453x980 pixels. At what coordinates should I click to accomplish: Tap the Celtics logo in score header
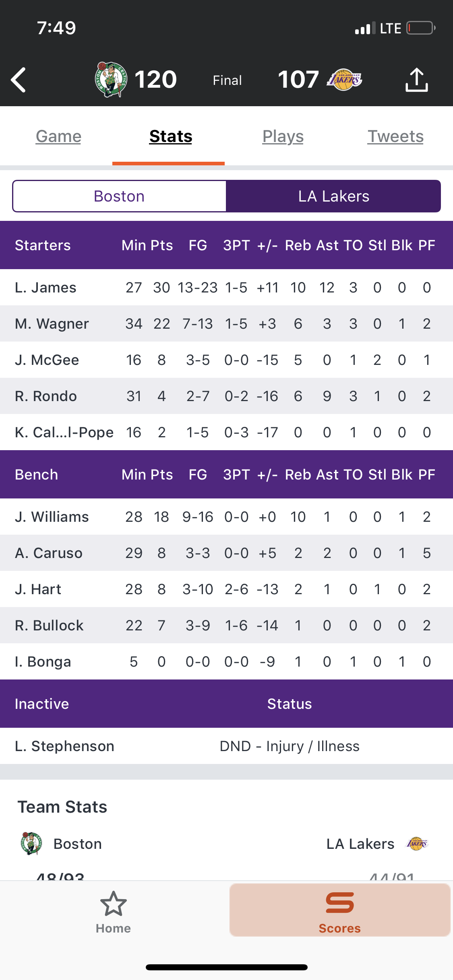click(x=111, y=79)
